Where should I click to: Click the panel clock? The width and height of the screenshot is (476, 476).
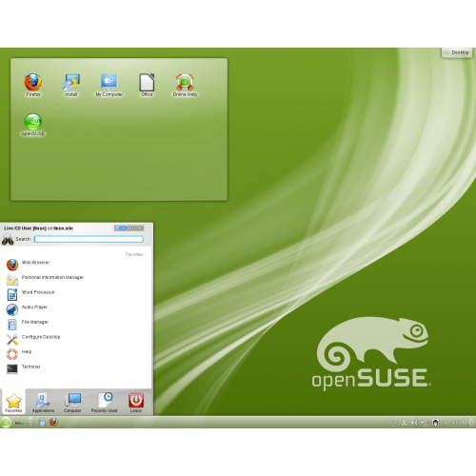click(x=455, y=423)
